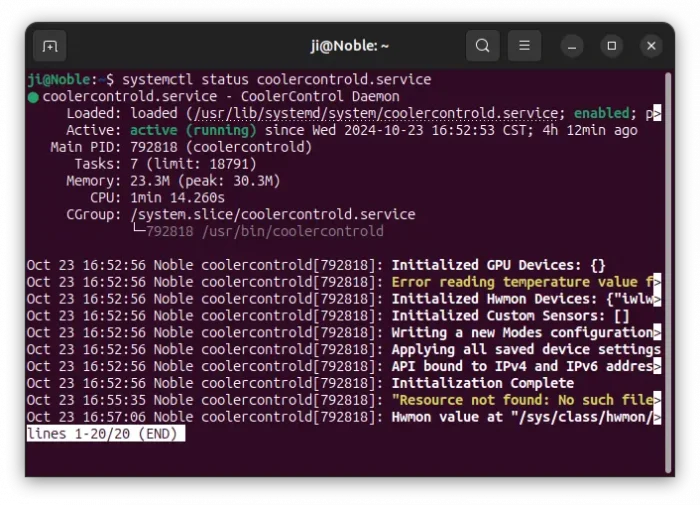Click the terminal vertical scrollbar
700x505 pixels.
(x=668, y=272)
